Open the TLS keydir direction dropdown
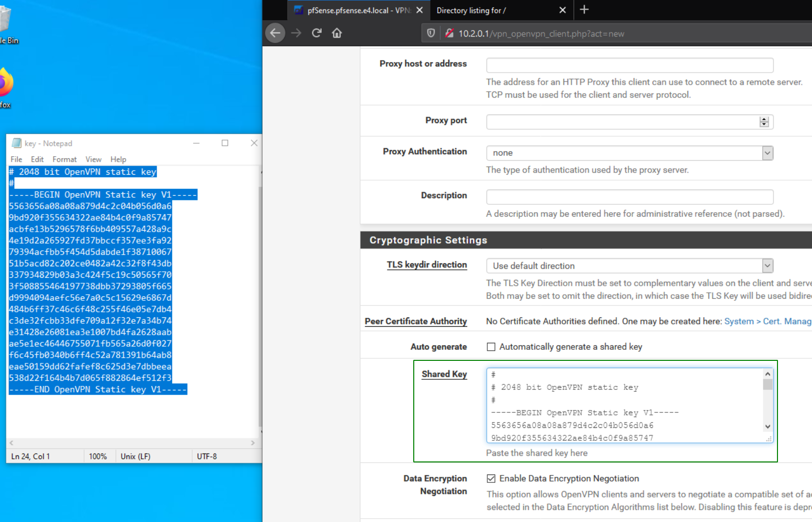 (629, 266)
